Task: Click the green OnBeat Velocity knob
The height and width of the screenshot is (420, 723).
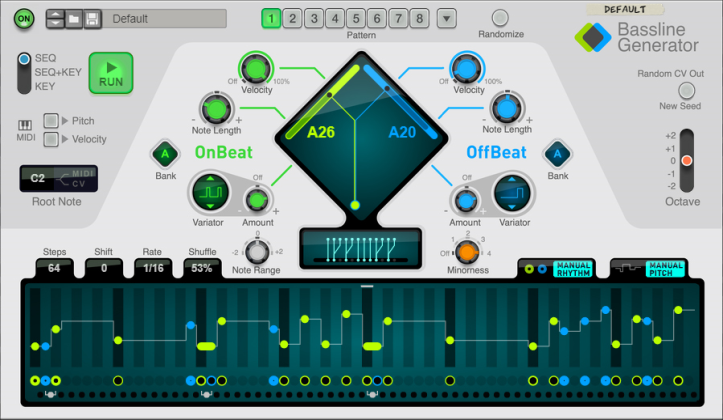Action: pyautogui.click(x=255, y=68)
